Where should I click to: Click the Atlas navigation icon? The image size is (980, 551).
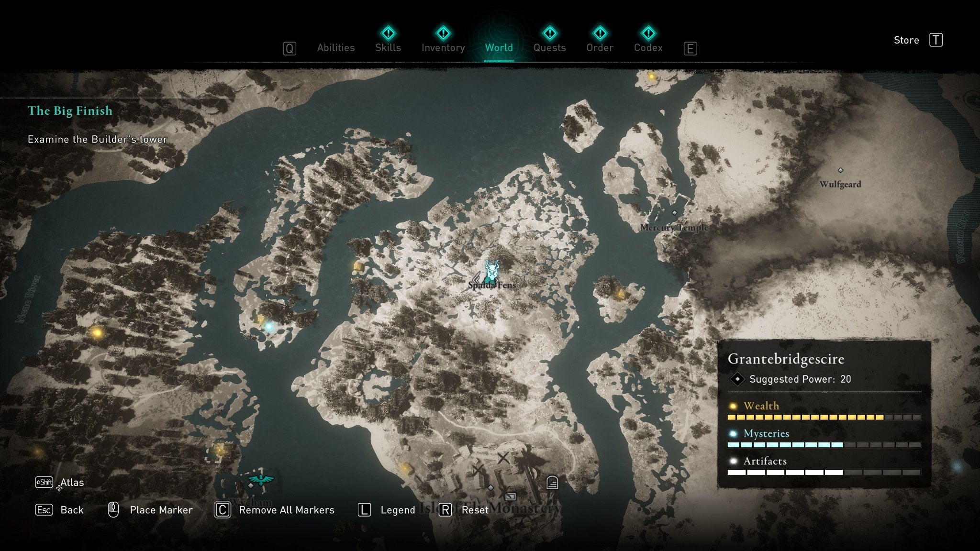click(60, 483)
